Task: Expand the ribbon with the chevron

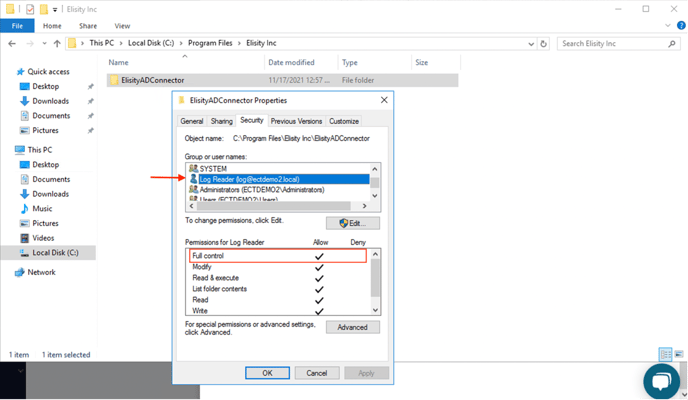Action: 668,26
